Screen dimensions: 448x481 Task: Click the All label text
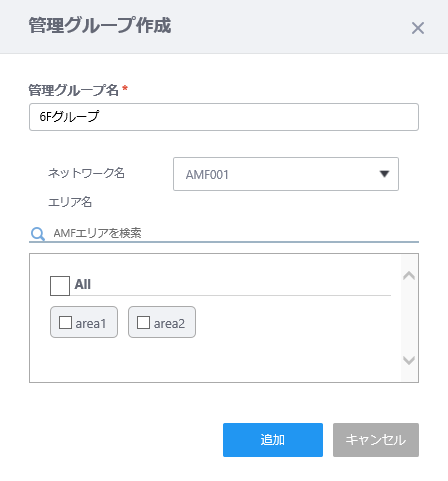click(83, 284)
